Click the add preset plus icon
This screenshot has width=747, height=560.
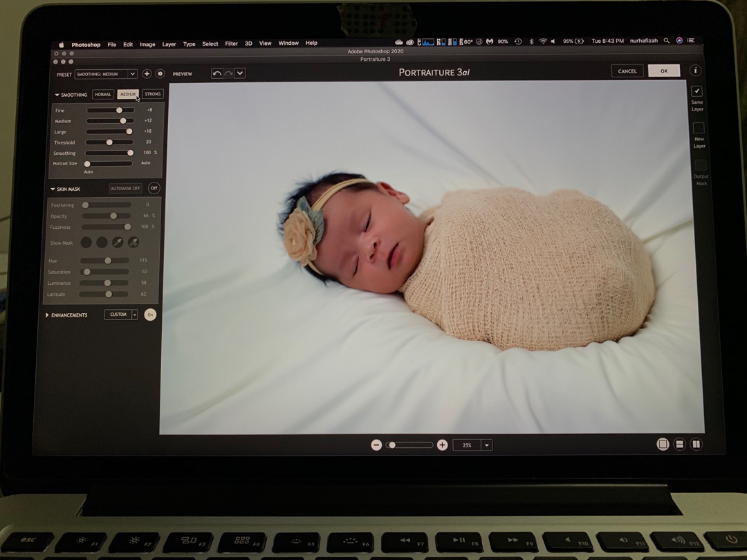click(147, 74)
